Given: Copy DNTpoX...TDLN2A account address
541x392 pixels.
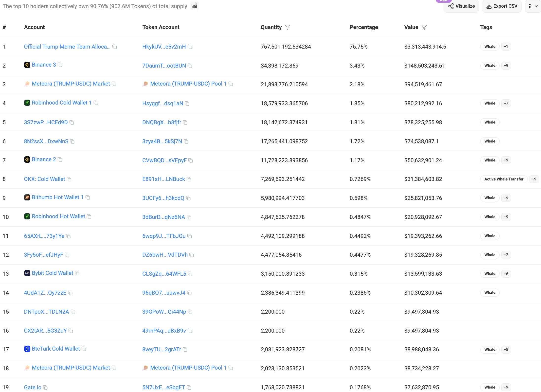Looking at the screenshot, I should [x=73, y=312].
